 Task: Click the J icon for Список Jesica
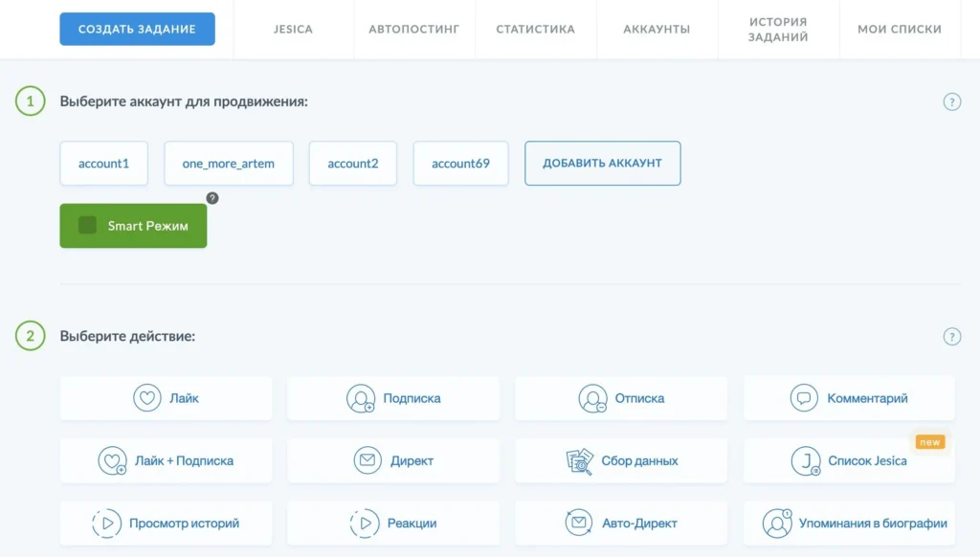806,460
